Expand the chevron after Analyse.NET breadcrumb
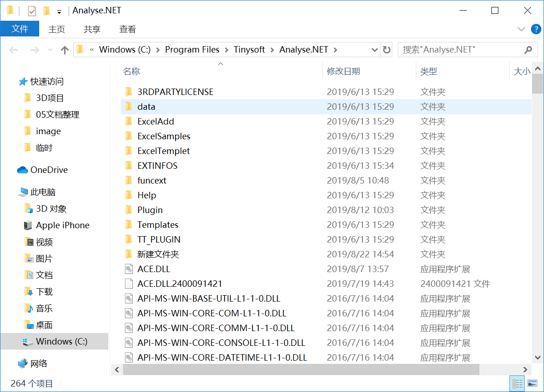 [x=335, y=50]
